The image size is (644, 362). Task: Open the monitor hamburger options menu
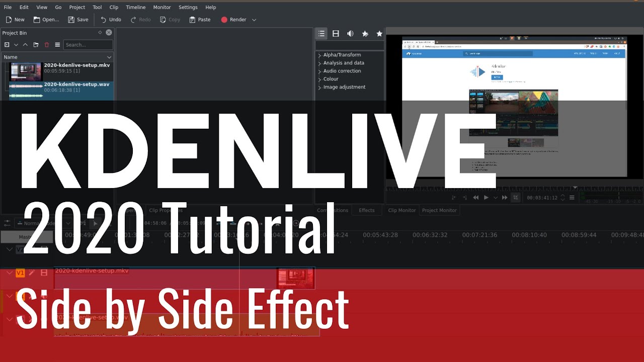coord(572,198)
